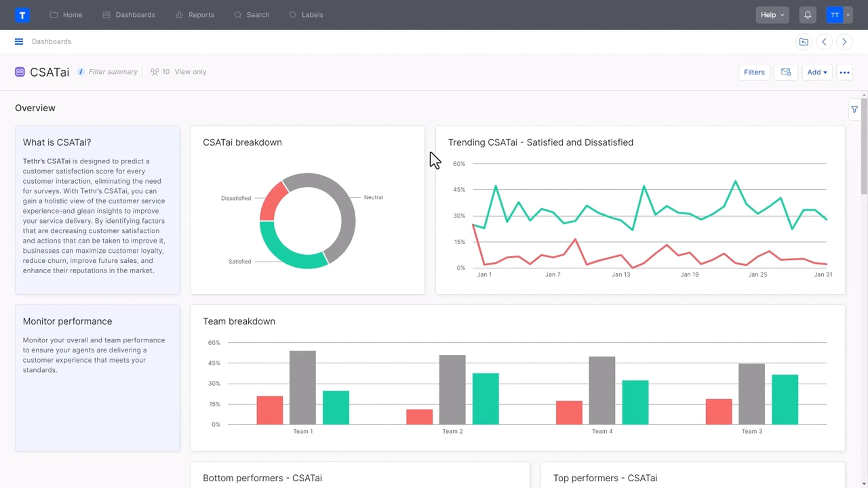Open the notifications bell
This screenshot has width=868, height=488.
[808, 15]
